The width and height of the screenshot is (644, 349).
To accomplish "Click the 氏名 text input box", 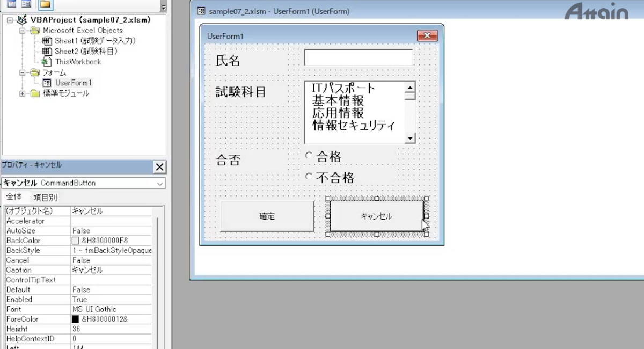I will pos(358,57).
